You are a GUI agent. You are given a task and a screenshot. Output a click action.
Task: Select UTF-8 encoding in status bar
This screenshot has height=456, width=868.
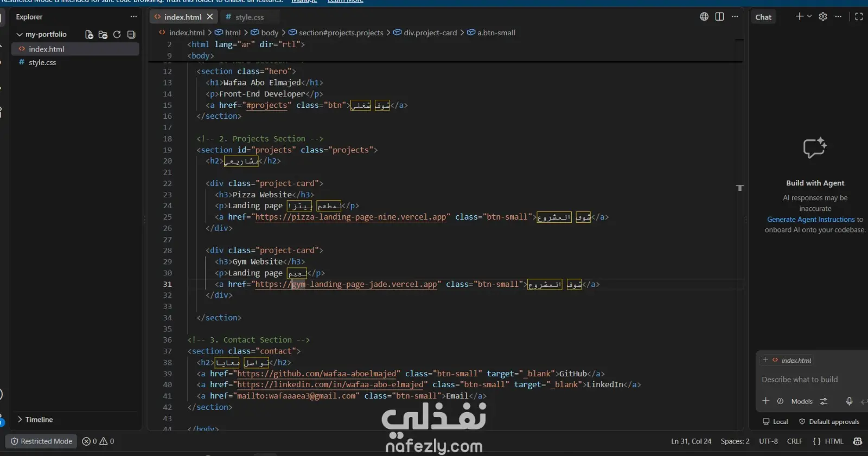pos(768,441)
